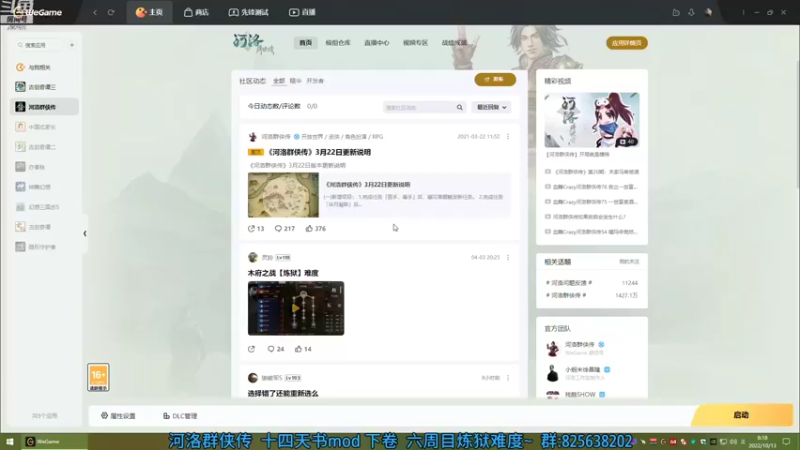This screenshot has width=800, height=450.
Task: Open the 主页 home tab
Action: tap(149, 12)
